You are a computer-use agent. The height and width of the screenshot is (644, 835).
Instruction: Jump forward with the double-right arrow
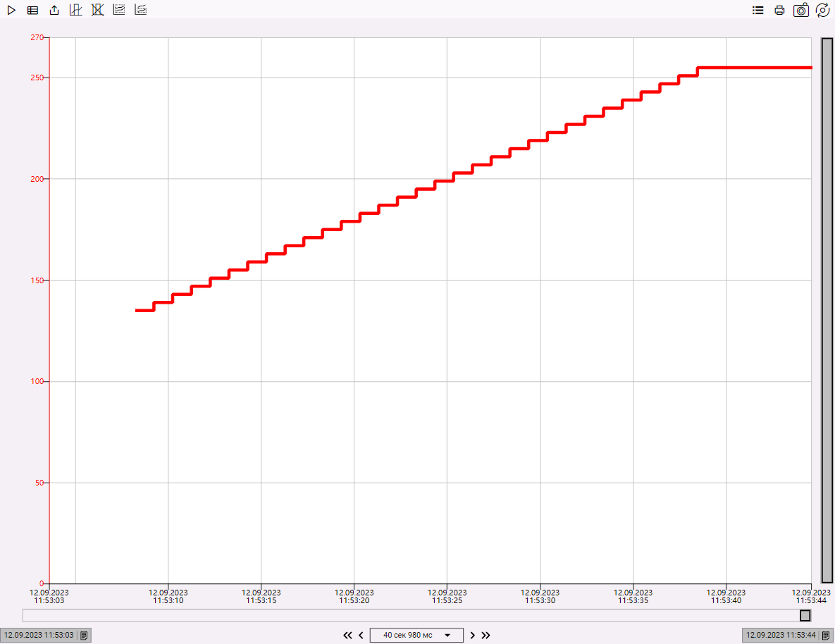coord(485,635)
